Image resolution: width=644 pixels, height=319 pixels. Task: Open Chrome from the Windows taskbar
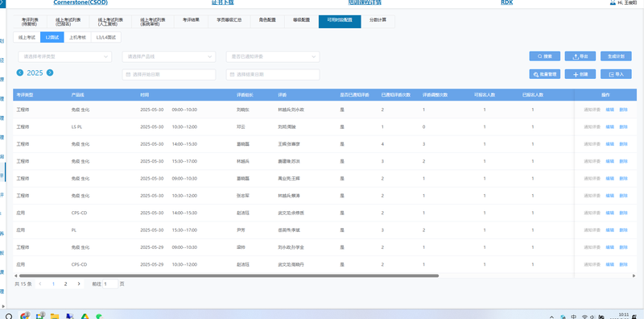click(x=25, y=316)
